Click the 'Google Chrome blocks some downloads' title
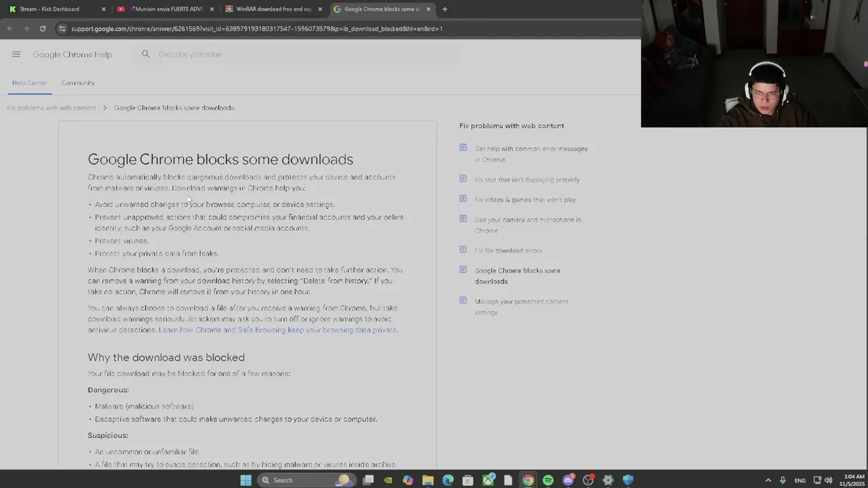Image resolution: width=868 pixels, height=488 pixels. pyautogui.click(x=220, y=159)
